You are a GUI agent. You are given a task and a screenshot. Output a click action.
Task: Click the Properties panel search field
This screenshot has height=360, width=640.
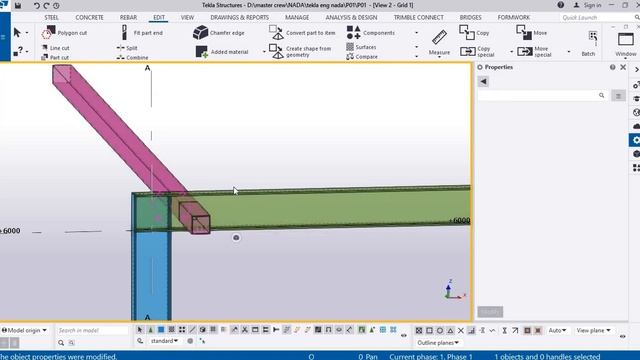click(x=542, y=96)
